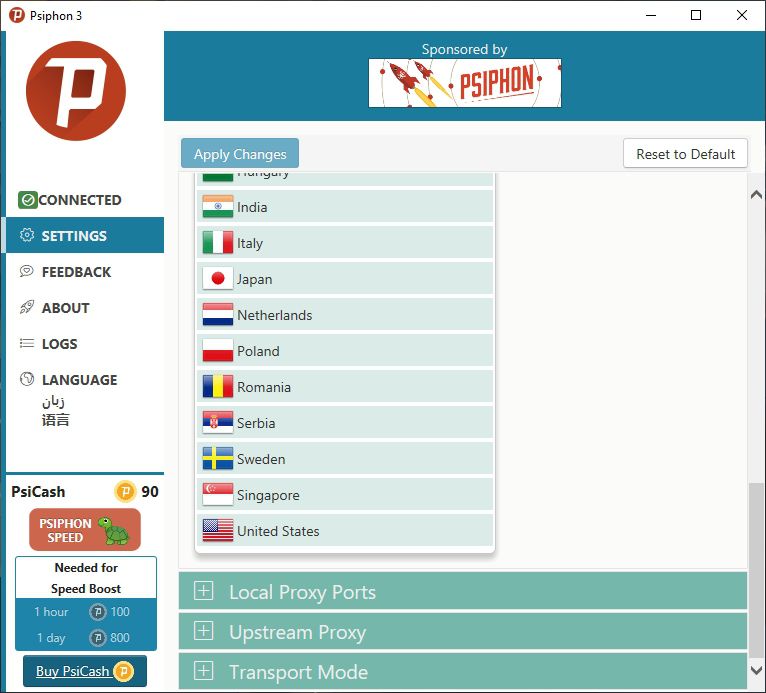Viewport: 766px width, 693px height.
Task: Select Sweden in the region list
Action: (x=345, y=459)
